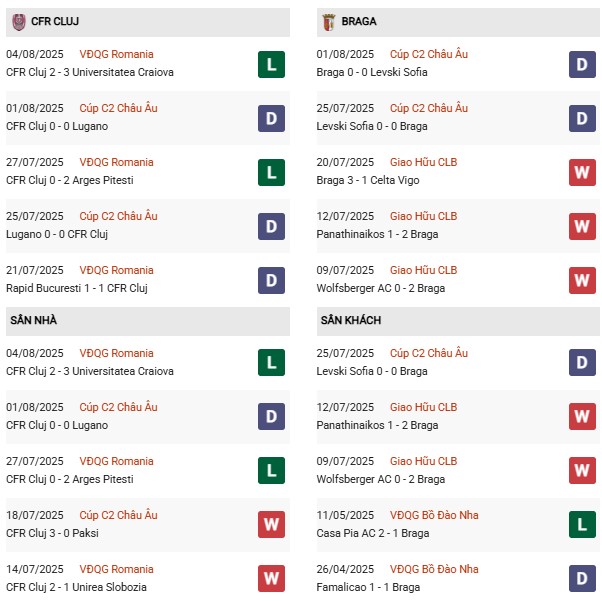This screenshot has height=601, width=602.
Task: Click the CFR Cluj team crest
Action: point(19,21)
